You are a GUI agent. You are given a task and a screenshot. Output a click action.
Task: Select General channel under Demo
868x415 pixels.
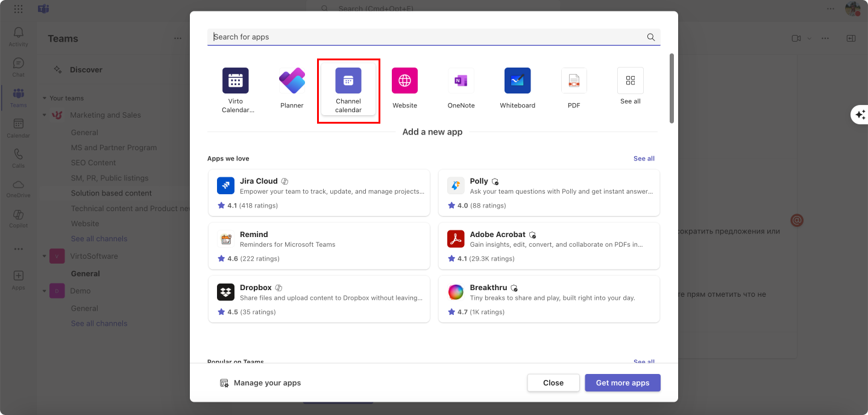coord(84,308)
